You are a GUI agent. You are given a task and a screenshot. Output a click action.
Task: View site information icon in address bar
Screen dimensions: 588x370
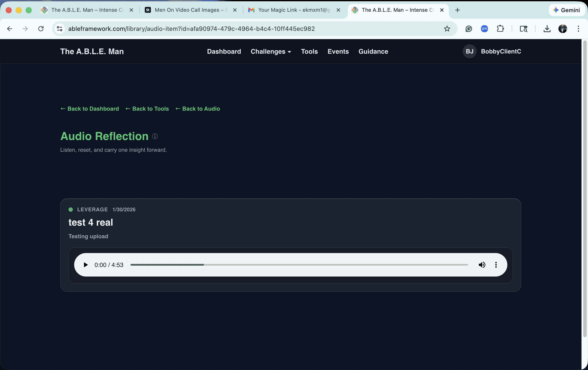coord(60,29)
